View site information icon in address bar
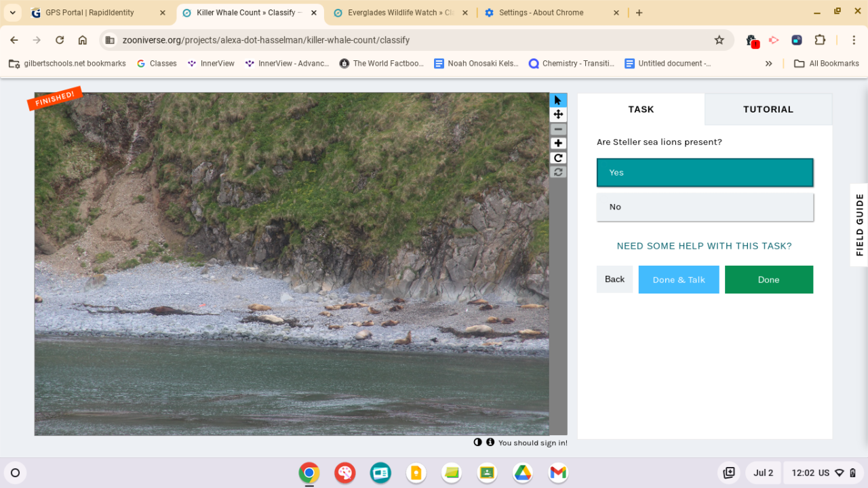Image resolution: width=868 pixels, height=488 pixels. pos(110,40)
